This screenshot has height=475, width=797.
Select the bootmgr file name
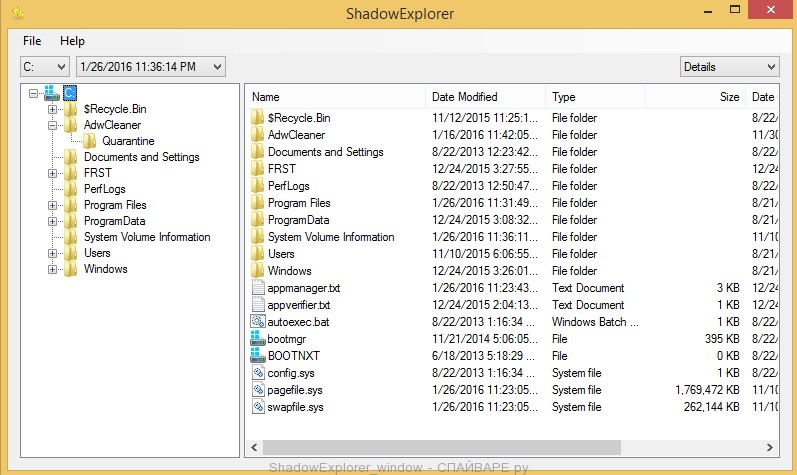[287, 339]
